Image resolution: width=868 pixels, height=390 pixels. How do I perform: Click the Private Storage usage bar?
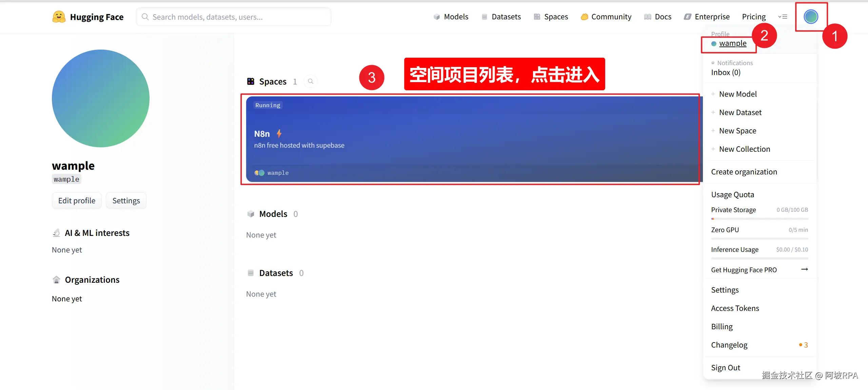(759, 219)
